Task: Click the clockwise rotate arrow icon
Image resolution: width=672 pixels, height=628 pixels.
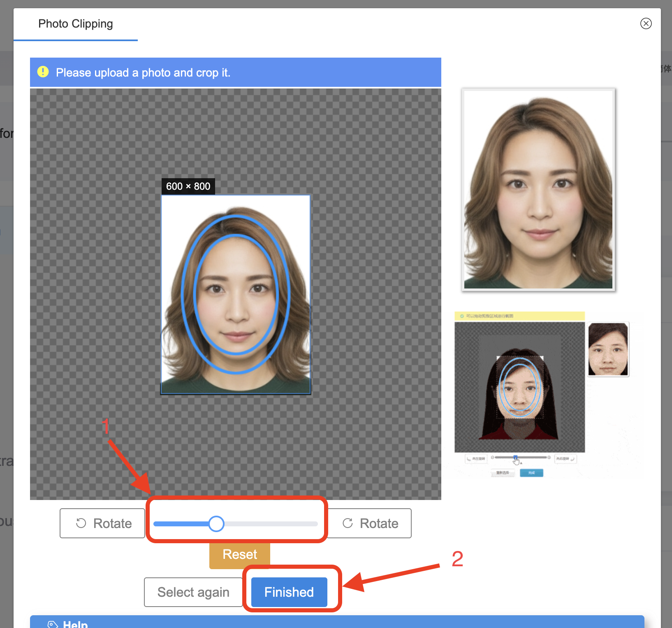Action: [348, 523]
